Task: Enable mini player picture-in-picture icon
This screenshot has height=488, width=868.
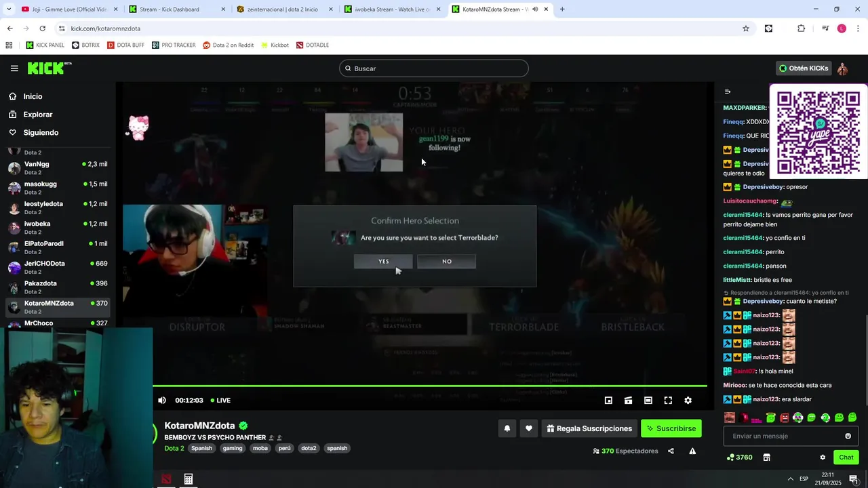Action: (608, 401)
